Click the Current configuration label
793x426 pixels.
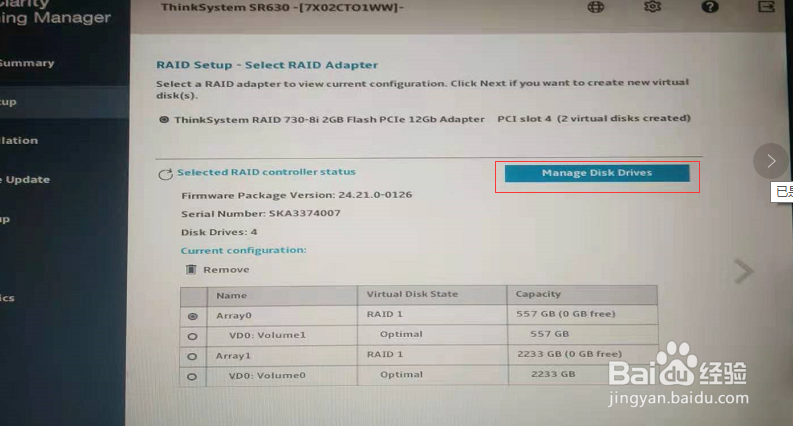point(243,250)
